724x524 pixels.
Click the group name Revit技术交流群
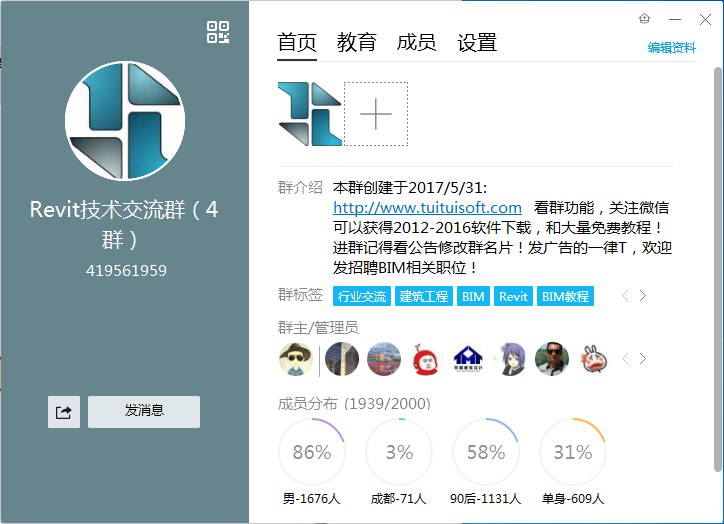tap(124, 225)
